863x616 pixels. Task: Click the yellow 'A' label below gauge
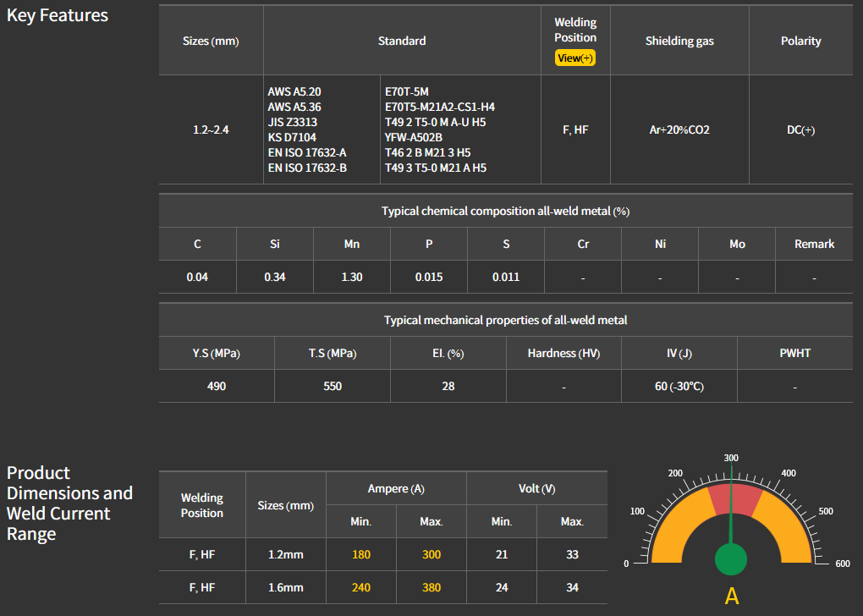732,596
